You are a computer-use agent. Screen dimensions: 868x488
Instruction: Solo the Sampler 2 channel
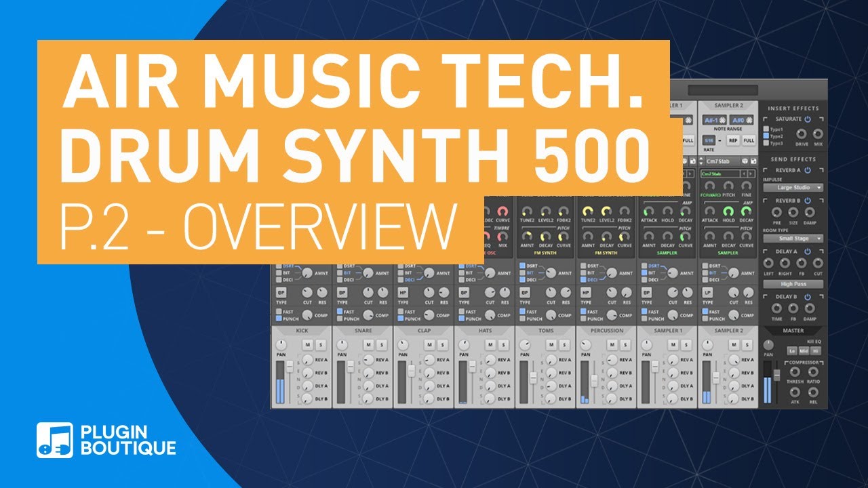747,345
